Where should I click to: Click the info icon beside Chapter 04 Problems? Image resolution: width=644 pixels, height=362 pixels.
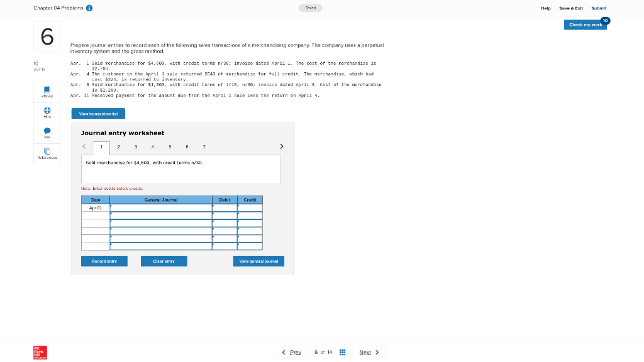pyautogui.click(x=88, y=8)
